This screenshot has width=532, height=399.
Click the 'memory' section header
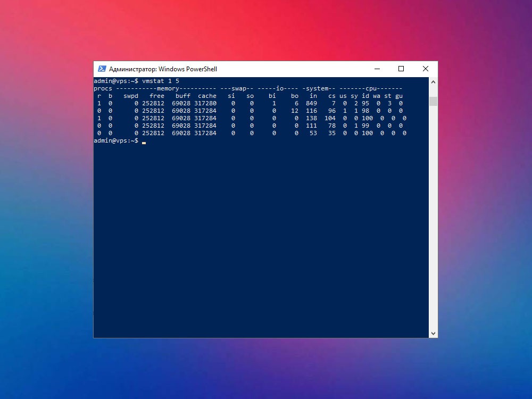click(168, 88)
